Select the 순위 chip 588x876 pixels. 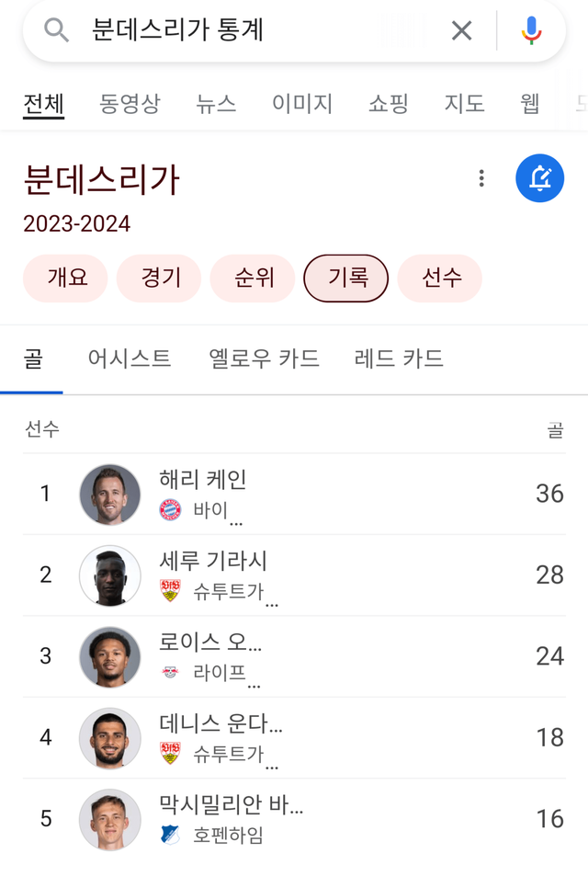click(x=253, y=279)
